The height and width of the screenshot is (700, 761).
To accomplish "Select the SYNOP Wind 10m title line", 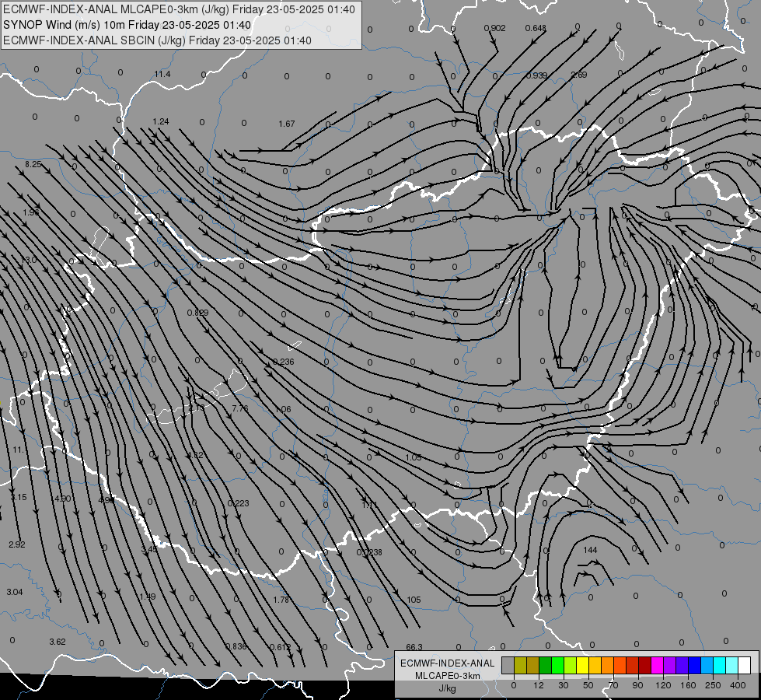I will [x=127, y=25].
